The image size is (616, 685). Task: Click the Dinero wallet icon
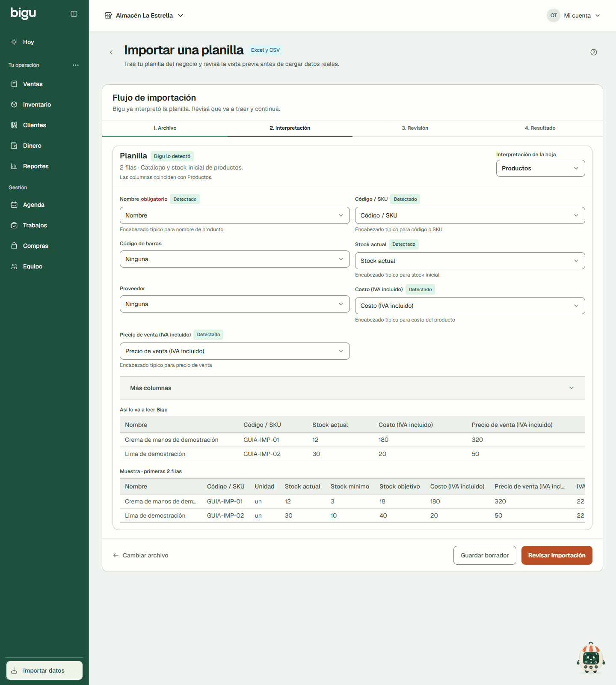(x=14, y=146)
